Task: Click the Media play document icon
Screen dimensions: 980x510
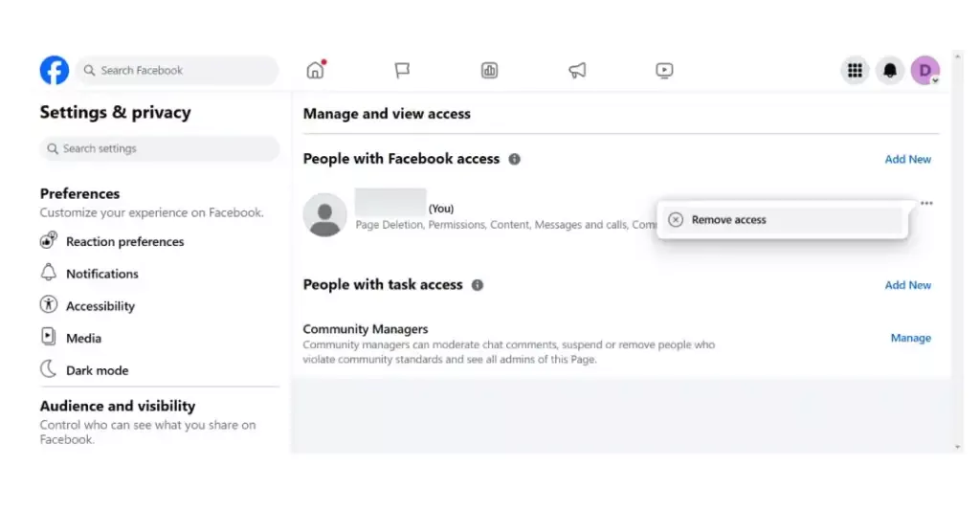Action: (x=48, y=337)
